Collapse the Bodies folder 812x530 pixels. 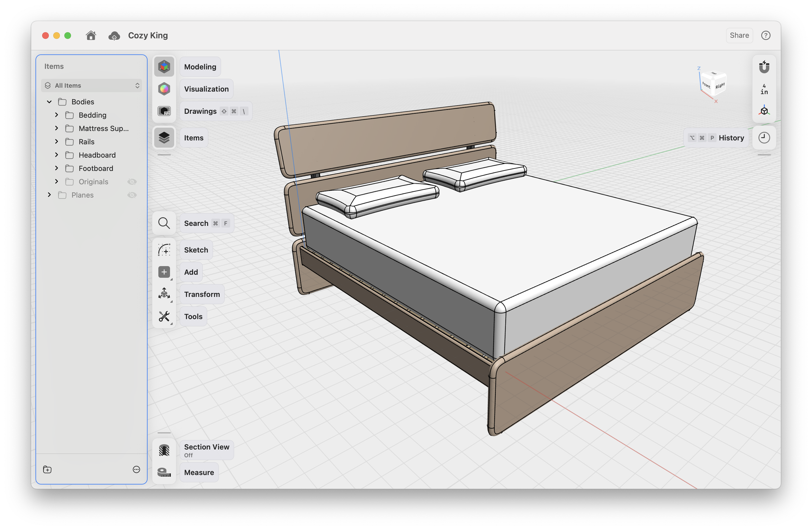coord(49,102)
